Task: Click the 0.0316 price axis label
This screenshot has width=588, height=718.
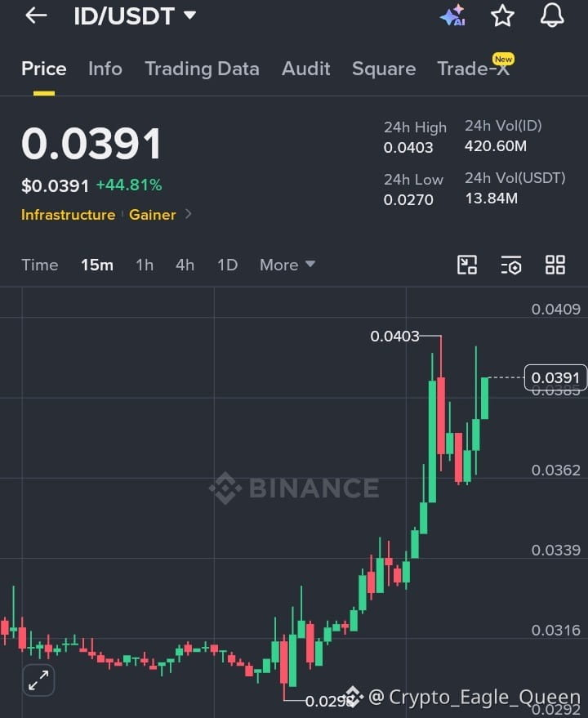Action: click(x=555, y=630)
